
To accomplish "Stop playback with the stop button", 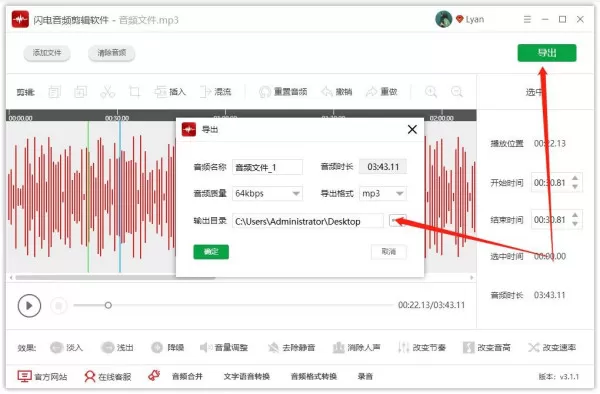I will 59,306.
